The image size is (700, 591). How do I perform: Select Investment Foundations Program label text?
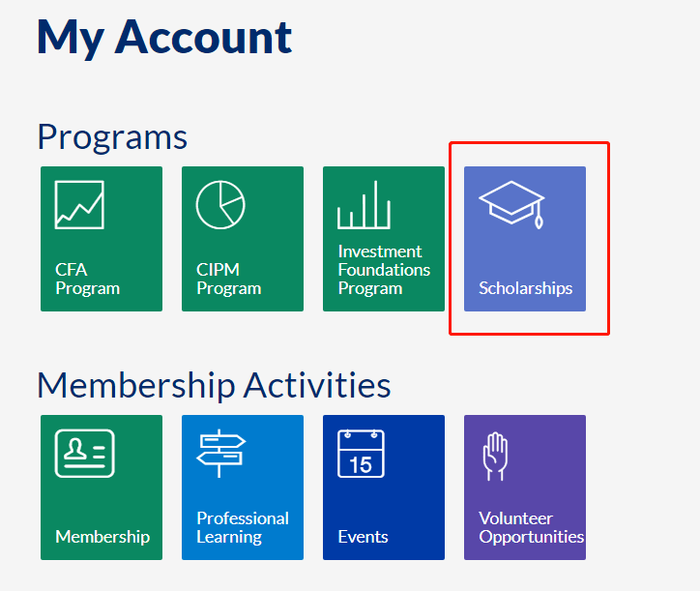[x=384, y=270]
